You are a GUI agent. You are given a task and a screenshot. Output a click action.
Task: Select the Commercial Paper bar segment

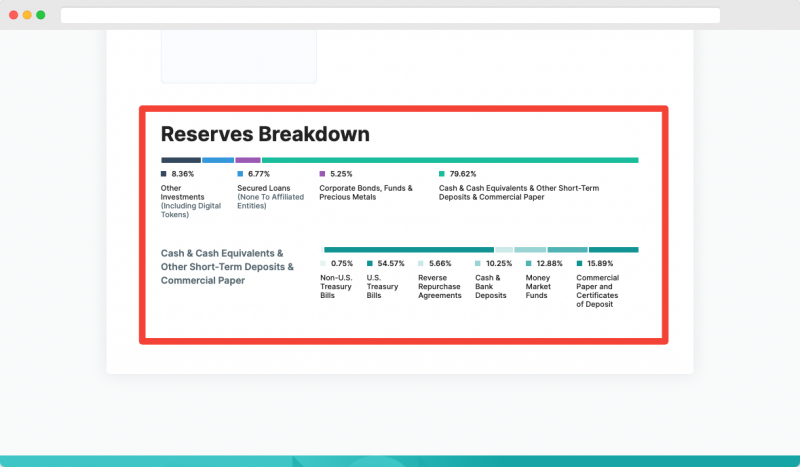pos(614,250)
